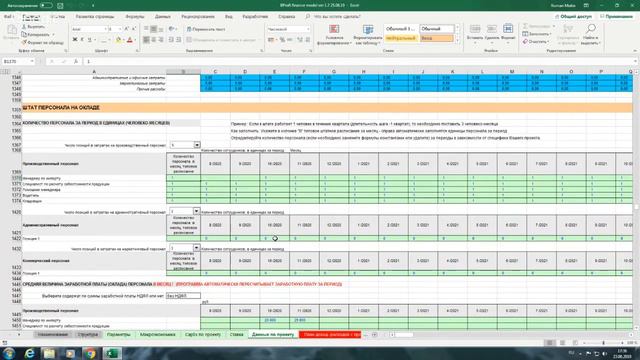Toggle italic formatting
This screenshot has width=640, height=360.
(82, 40)
